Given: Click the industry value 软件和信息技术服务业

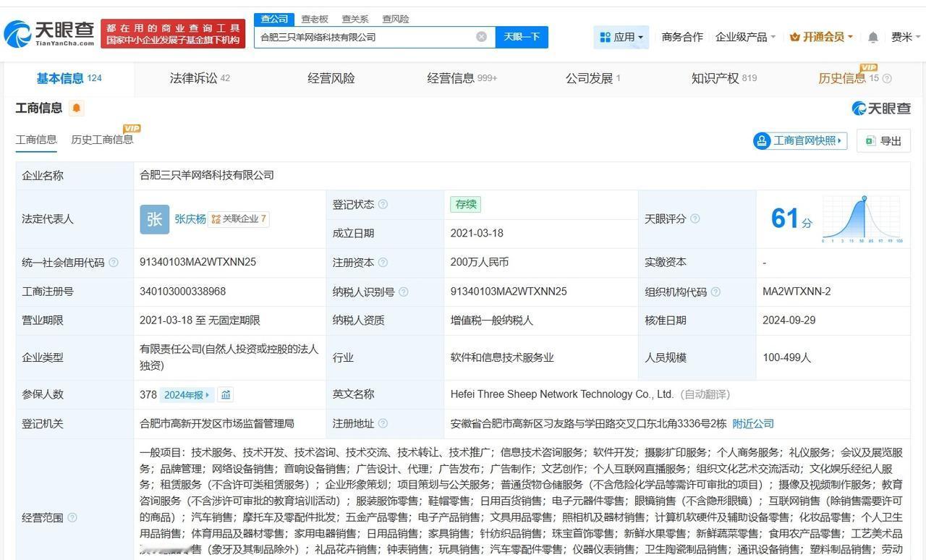Looking at the screenshot, I should pos(502,357).
